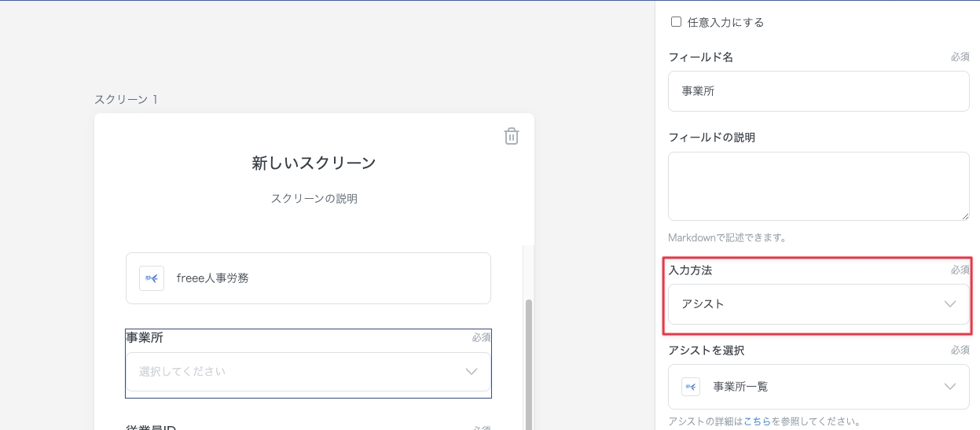Click the 事業所一覧 text in the assist selector
Image resolution: width=980 pixels, height=430 pixels.
[740, 387]
